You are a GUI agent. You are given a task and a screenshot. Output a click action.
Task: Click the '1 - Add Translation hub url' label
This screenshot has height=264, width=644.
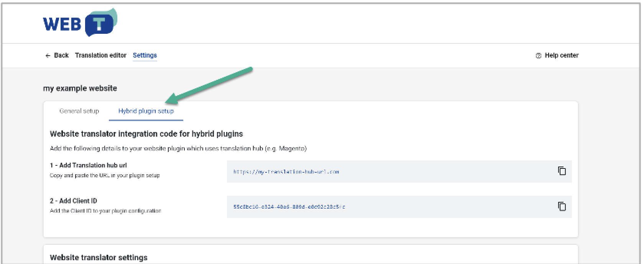[88, 165]
